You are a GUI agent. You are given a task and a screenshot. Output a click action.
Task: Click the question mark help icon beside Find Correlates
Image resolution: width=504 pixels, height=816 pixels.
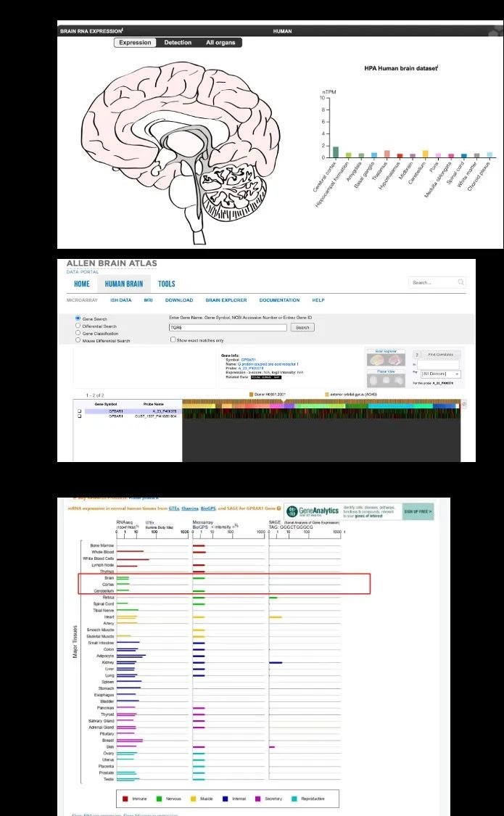click(417, 355)
